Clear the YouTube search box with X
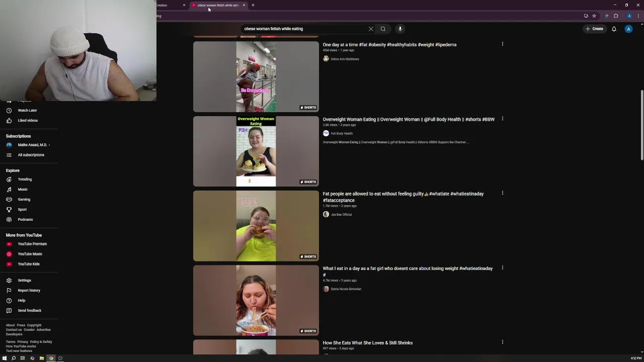The height and width of the screenshot is (362, 644). [x=371, y=29]
